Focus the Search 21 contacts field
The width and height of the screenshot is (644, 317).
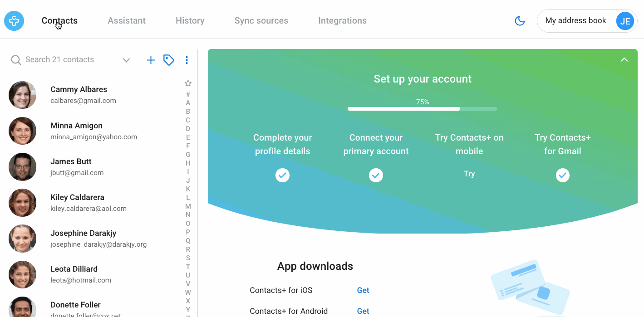click(59, 59)
